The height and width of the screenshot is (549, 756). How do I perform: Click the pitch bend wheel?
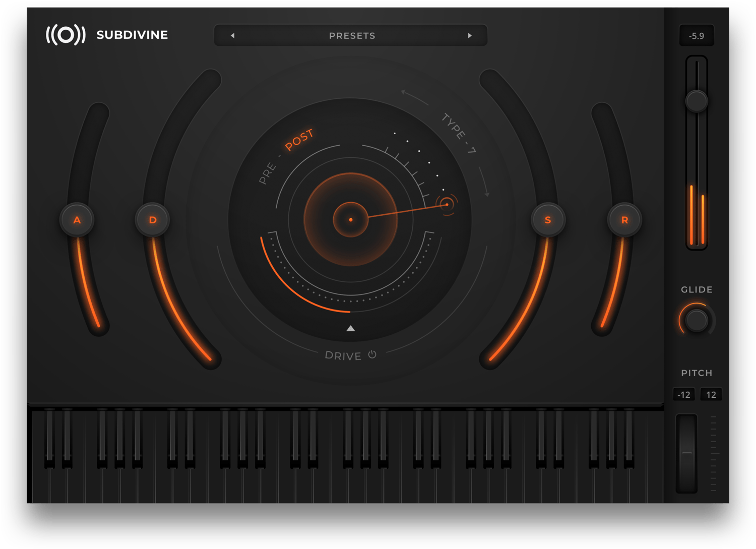click(686, 453)
